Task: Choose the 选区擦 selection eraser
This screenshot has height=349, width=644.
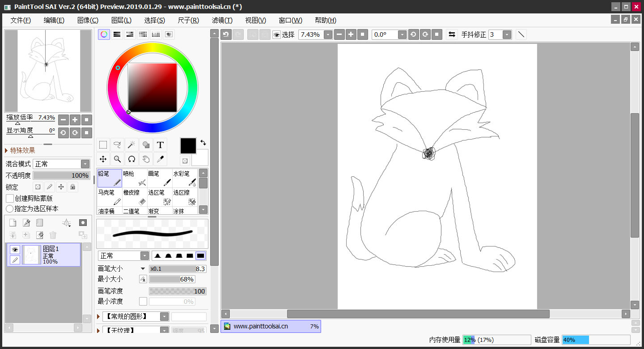Action: [185, 197]
